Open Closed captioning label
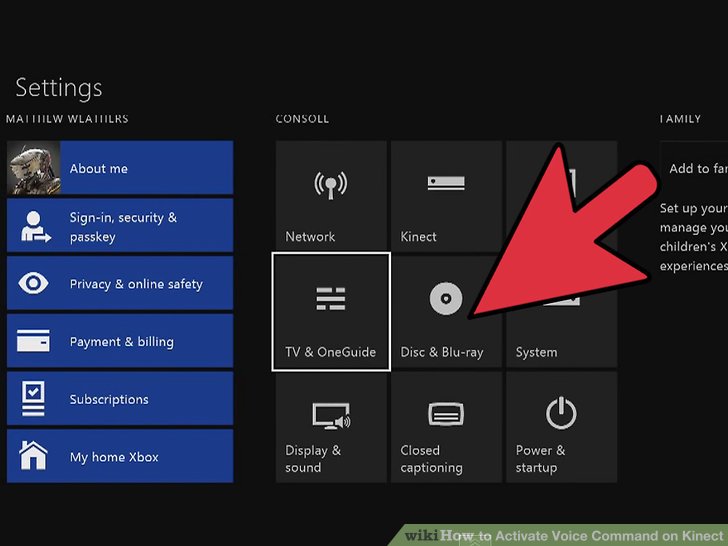 431,459
